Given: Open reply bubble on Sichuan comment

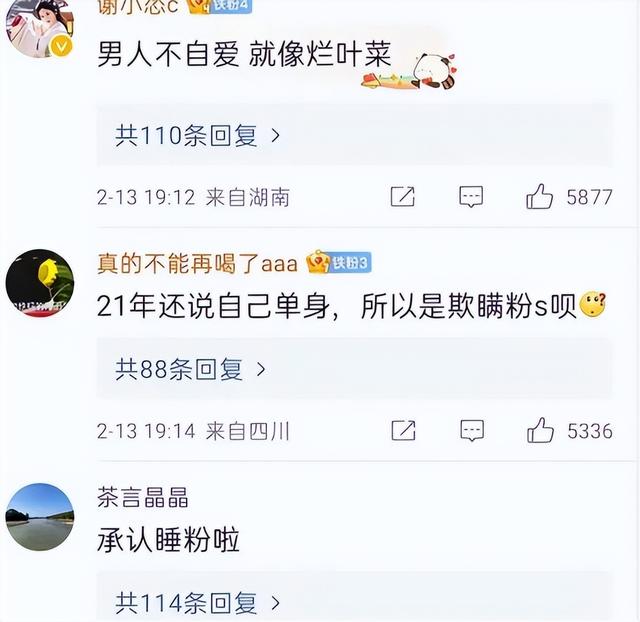Looking at the screenshot, I should pos(472,431).
